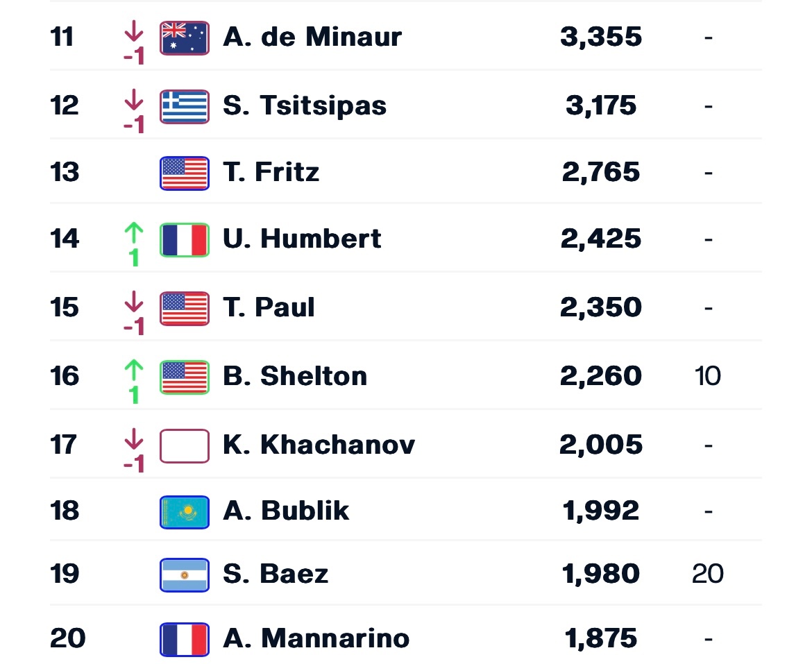Click B. Shelton's 2,260 points value
812x664 pixels.
(x=601, y=376)
